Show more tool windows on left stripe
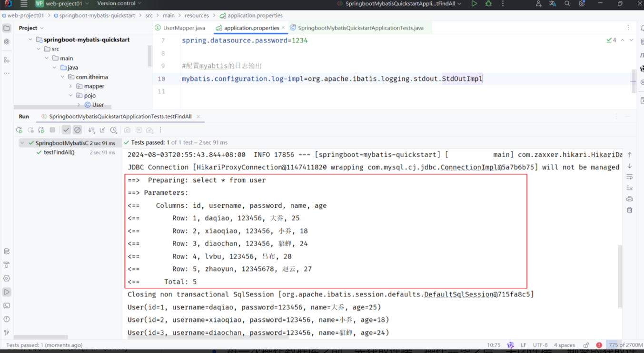 click(x=7, y=73)
